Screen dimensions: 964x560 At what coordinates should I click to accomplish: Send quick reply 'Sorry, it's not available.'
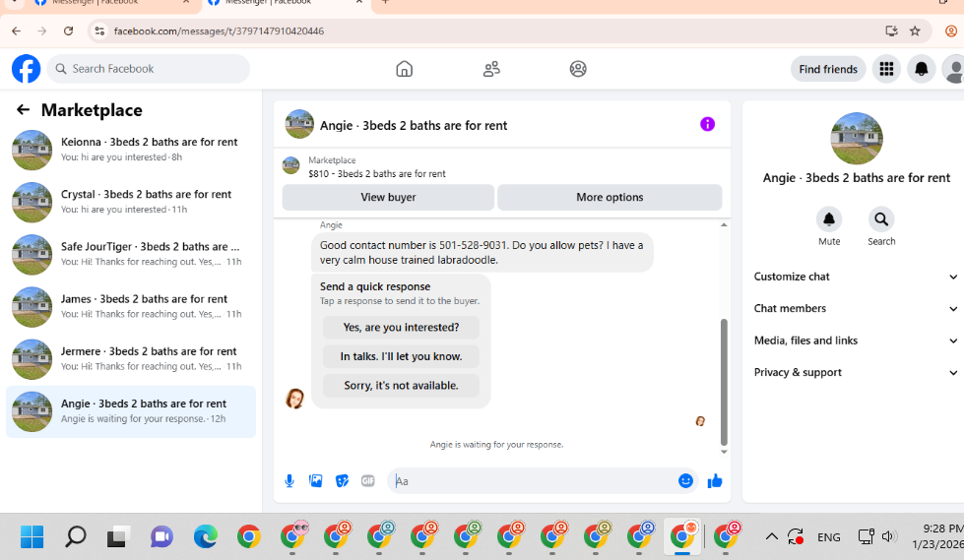(401, 386)
